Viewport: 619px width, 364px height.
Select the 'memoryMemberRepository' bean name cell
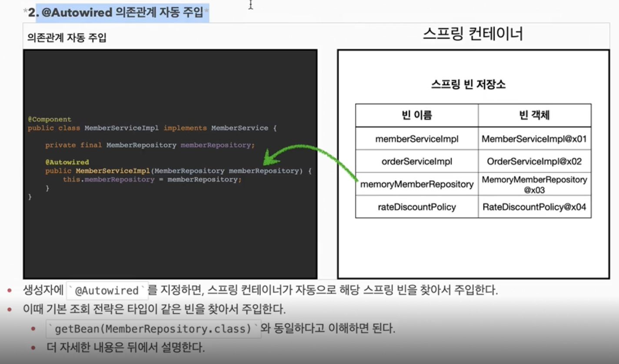[417, 184]
